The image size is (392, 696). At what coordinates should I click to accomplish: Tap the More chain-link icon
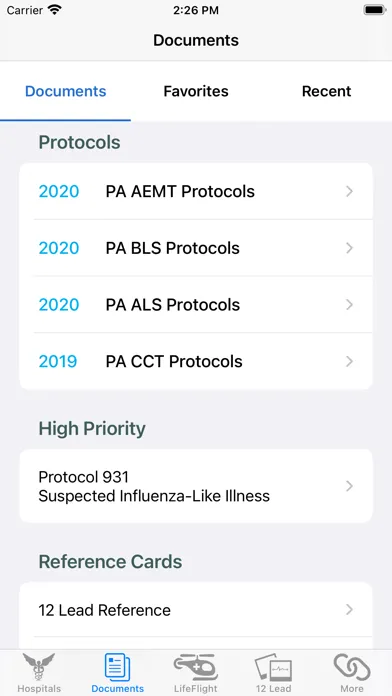(352, 667)
